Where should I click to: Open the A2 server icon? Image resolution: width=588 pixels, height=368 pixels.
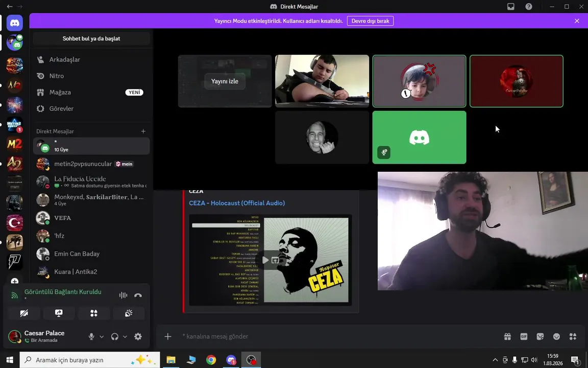pyautogui.click(x=15, y=164)
